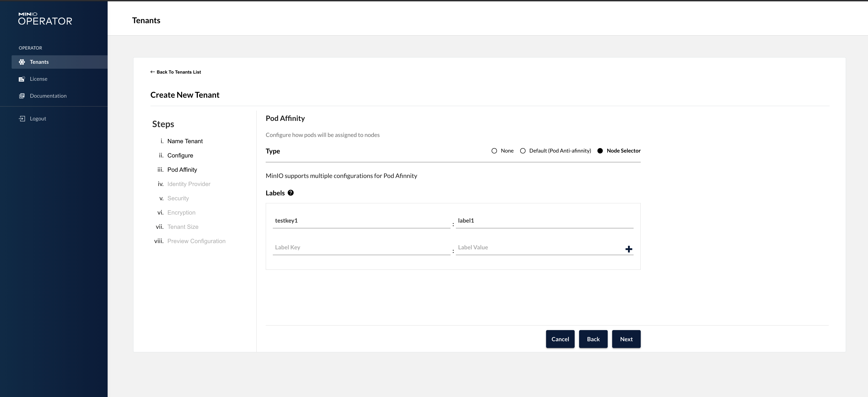
Task: Select the Node Selector radio button
Action: point(600,151)
